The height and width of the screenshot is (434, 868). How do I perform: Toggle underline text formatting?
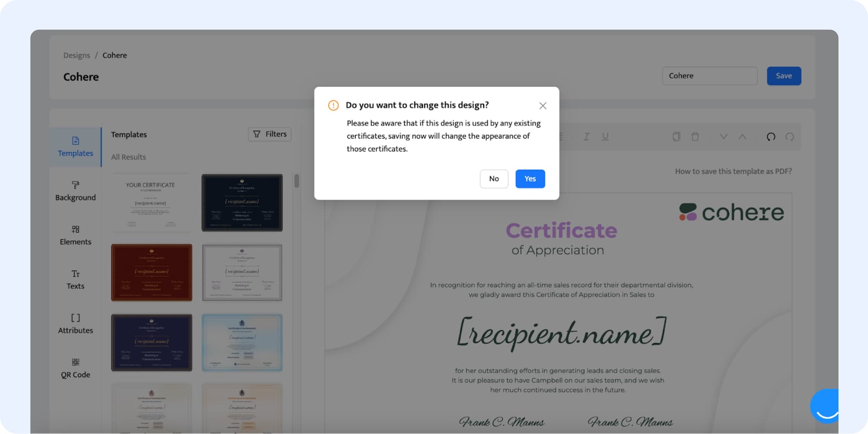605,137
